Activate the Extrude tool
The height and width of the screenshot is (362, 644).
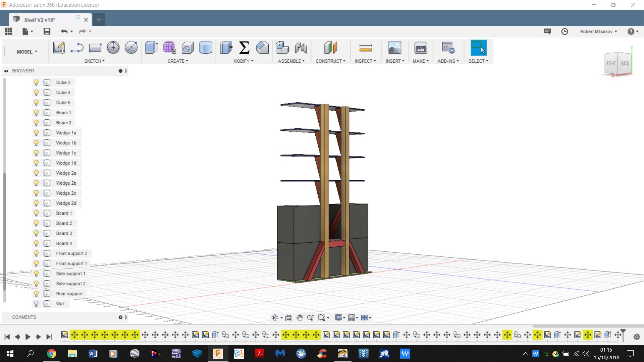(152, 48)
